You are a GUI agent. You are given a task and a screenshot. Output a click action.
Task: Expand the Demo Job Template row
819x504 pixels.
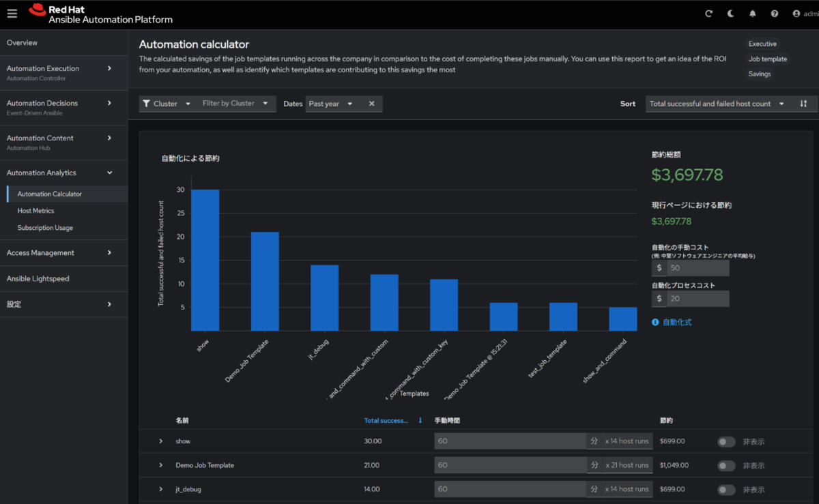(x=161, y=465)
